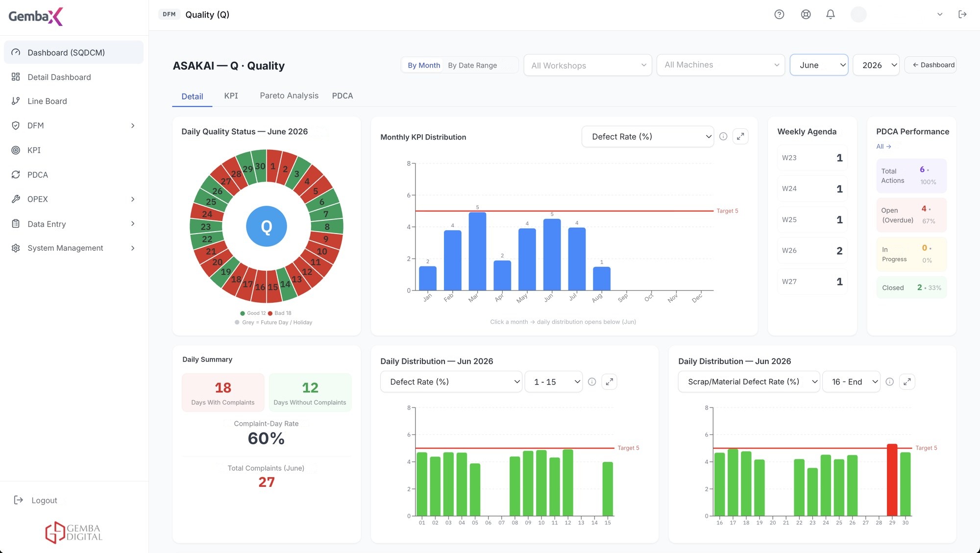Open Monthly KPI Defect Rate (%) dropdown
The width and height of the screenshot is (980, 553).
coord(647,137)
